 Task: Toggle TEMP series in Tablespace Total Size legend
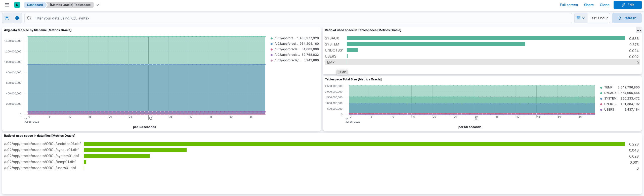(620, 87)
